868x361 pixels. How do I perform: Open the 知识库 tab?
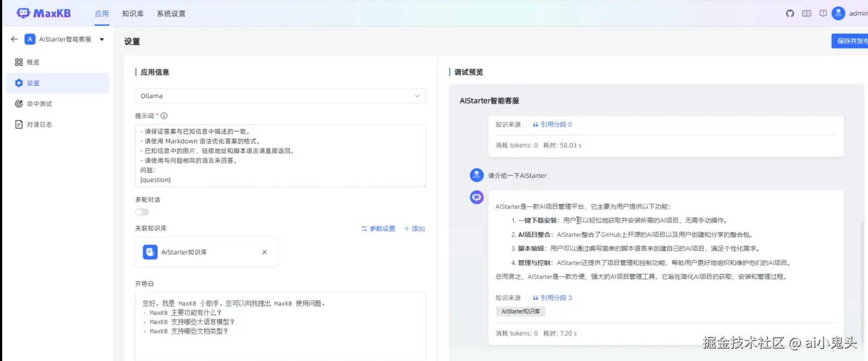(133, 14)
